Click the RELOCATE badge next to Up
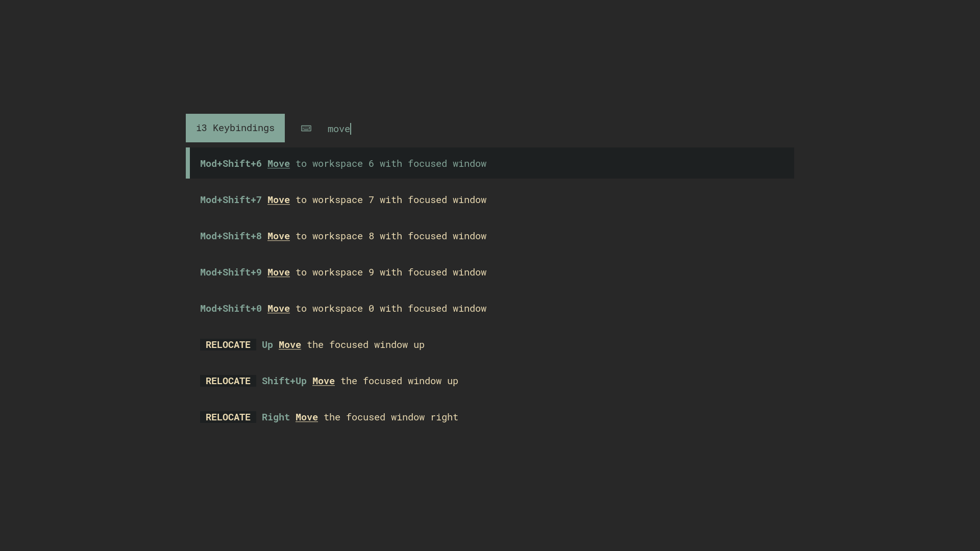 [x=228, y=345]
